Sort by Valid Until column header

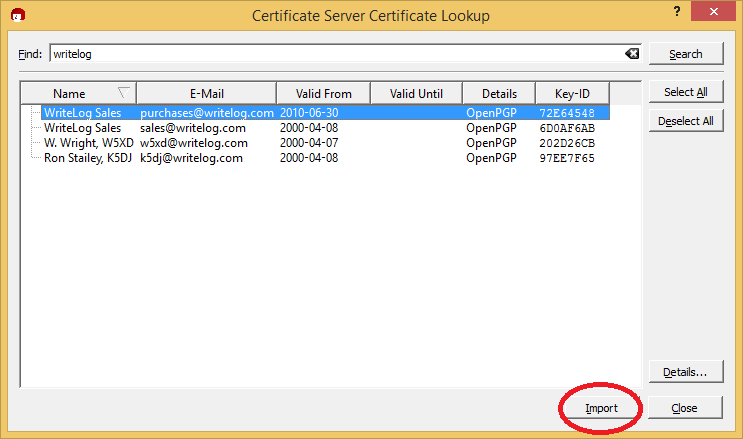[416, 93]
